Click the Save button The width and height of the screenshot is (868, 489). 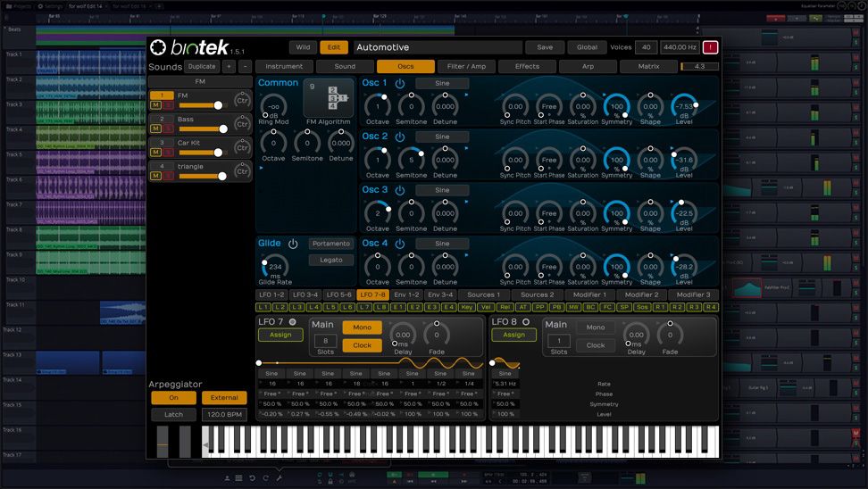(x=545, y=47)
